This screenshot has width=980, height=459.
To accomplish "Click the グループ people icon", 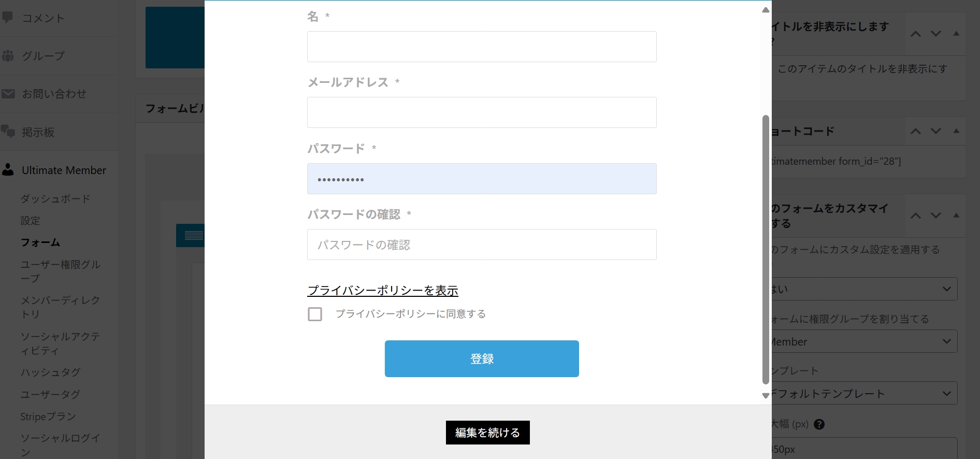I will click(8, 55).
